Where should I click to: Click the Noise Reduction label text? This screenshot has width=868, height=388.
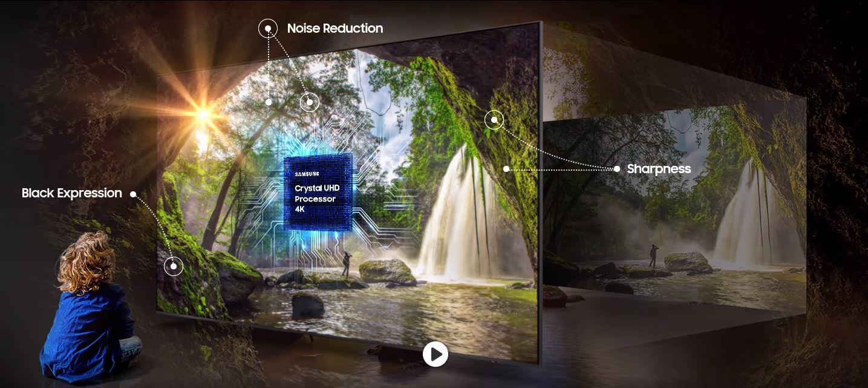click(334, 28)
